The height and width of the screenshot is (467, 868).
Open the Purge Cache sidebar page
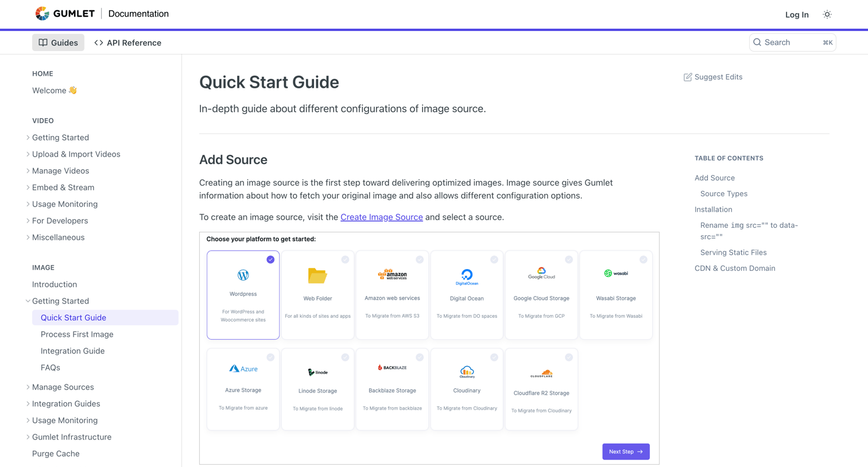[56, 454]
